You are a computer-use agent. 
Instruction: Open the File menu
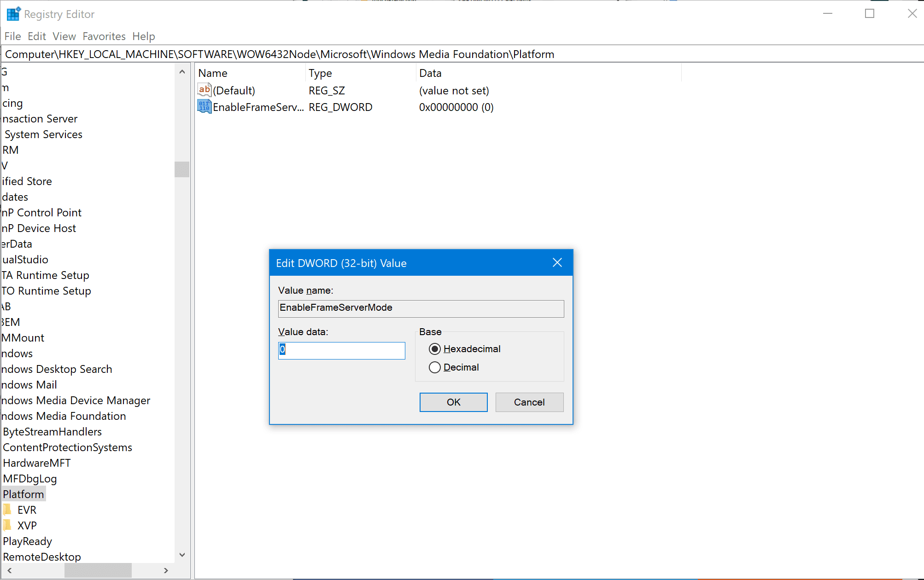[12, 36]
